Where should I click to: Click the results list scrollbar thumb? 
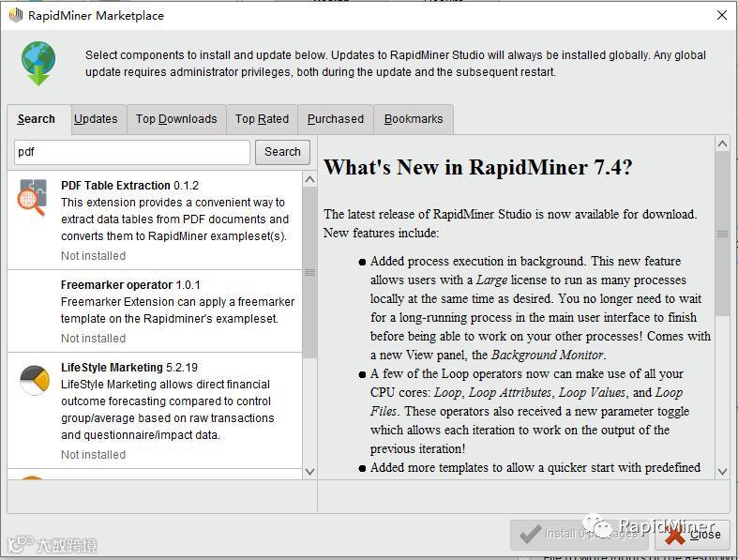point(309,272)
